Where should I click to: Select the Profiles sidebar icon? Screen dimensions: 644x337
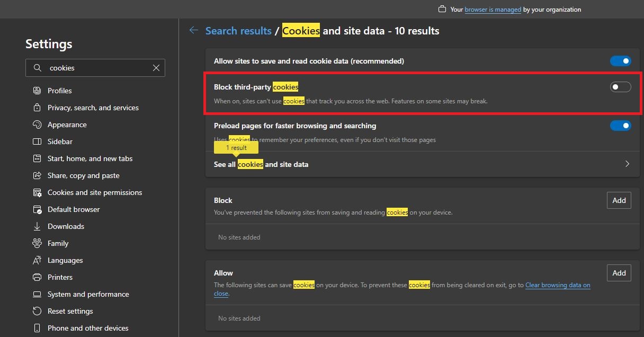[x=37, y=91]
